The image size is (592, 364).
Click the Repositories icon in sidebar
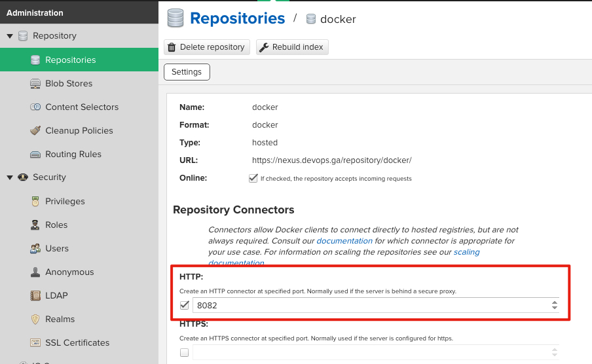pos(35,60)
